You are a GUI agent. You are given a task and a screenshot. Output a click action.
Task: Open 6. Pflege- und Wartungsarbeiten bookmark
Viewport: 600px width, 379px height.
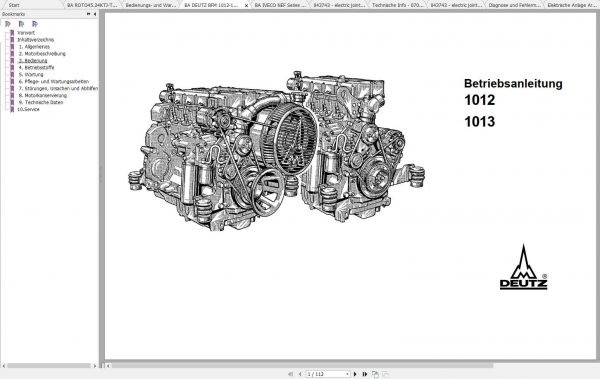[x=54, y=82]
